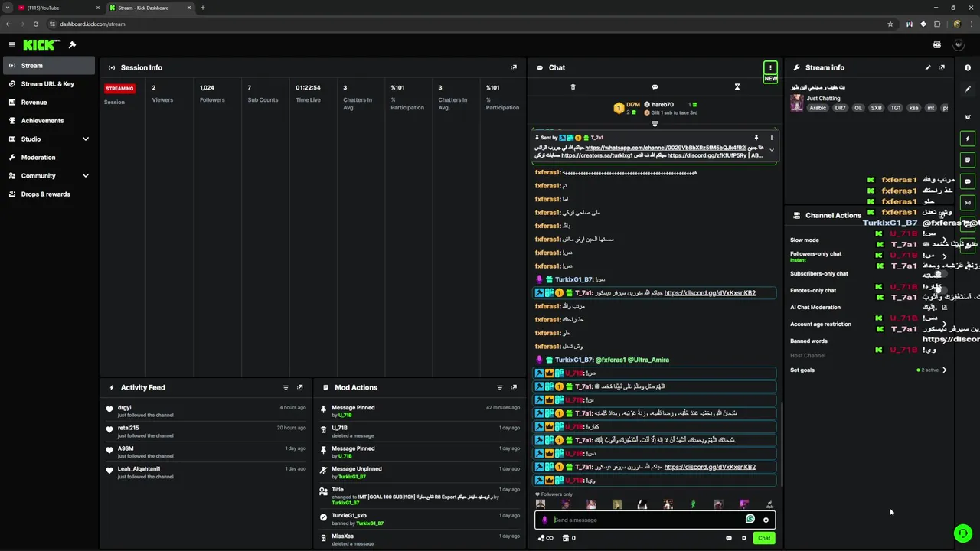Open Account age restriction arrow

coord(944,324)
